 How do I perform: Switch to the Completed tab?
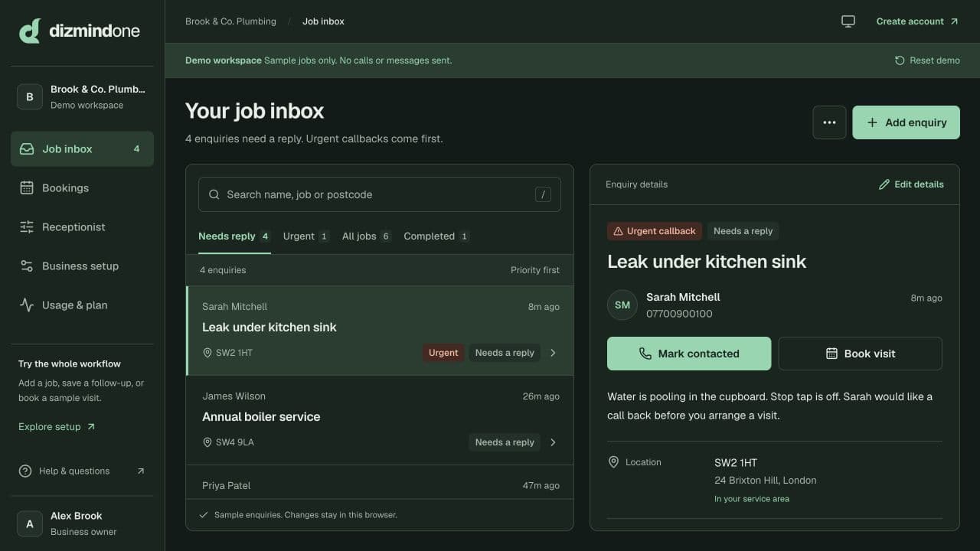[436, 236]
